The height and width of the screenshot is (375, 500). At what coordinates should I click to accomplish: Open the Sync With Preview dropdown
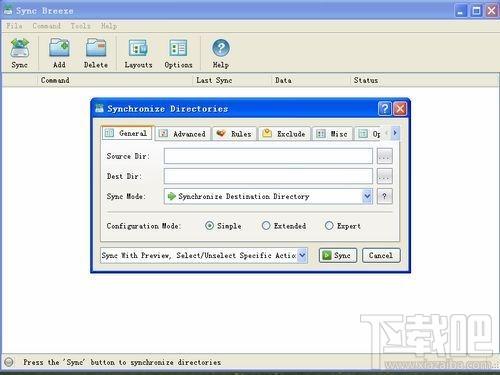pyautogui.click(x=302, y=255)
